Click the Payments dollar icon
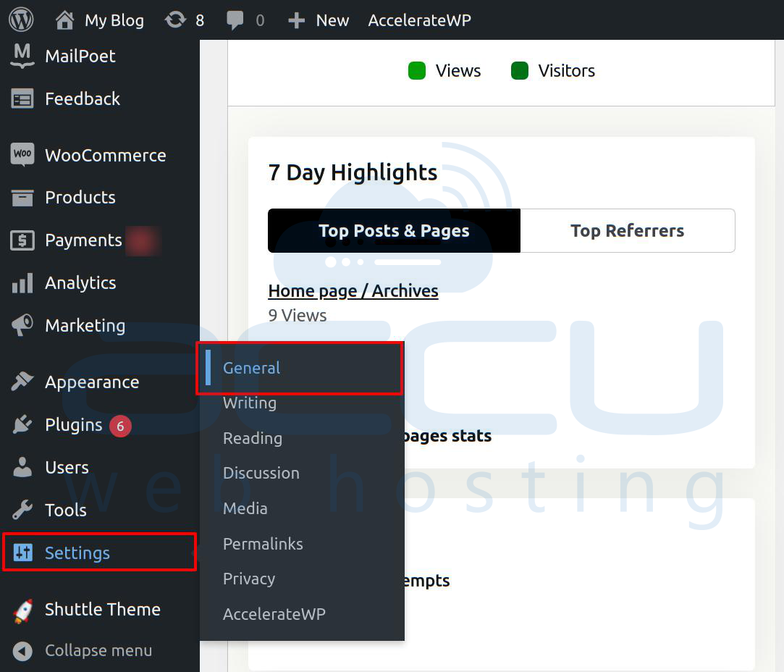 tap(22, 240)
